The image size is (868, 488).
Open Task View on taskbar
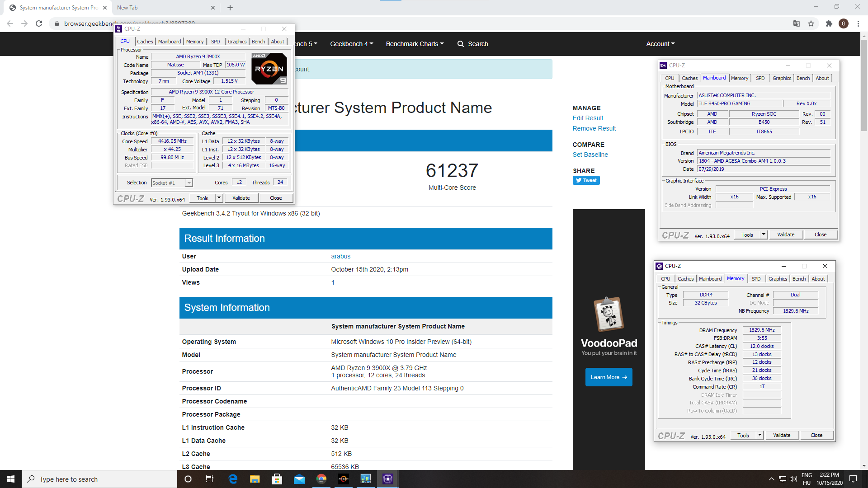pos(210,479)
